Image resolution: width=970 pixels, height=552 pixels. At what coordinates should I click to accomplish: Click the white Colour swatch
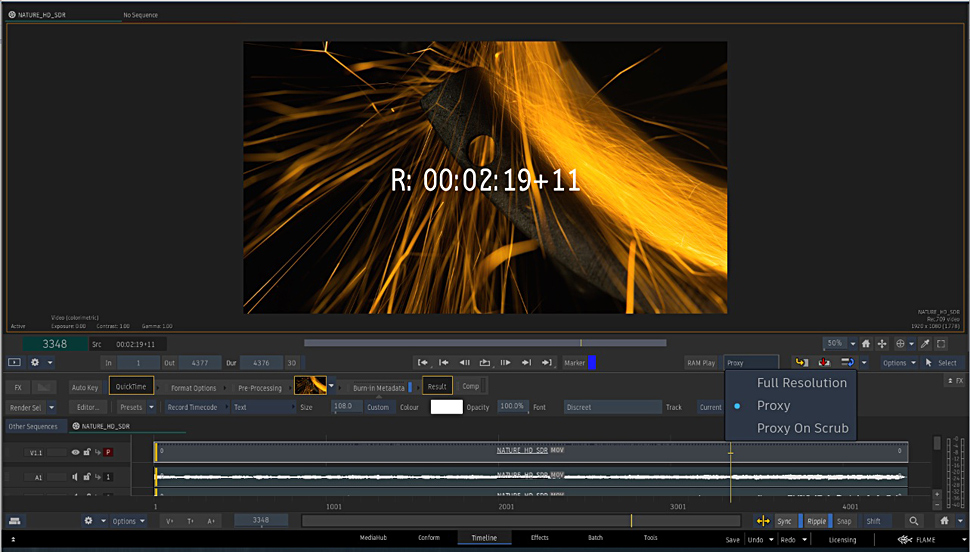point(446,407)
